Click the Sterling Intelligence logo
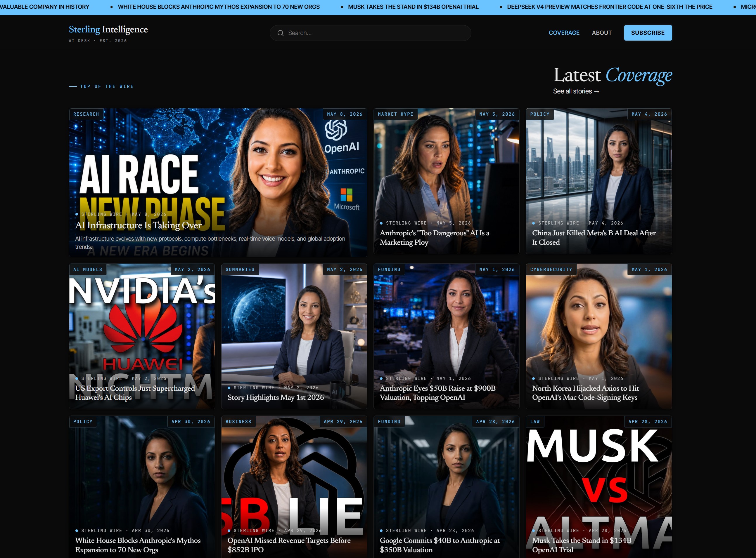This screenshot has height=558, width=756. 108,29
